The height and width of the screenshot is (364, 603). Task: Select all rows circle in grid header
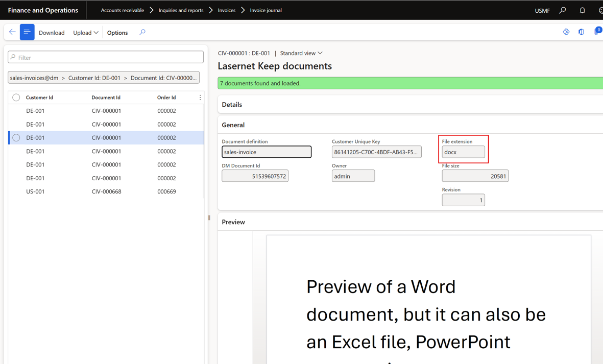[16, 98]
